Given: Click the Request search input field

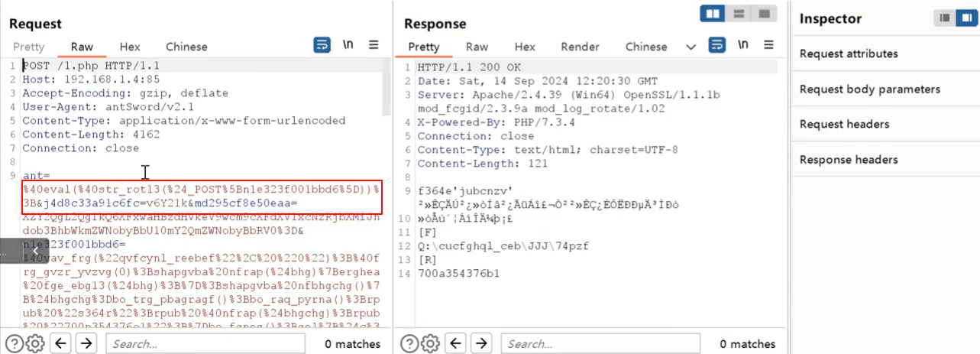Looking at the screenshot, I should coord(205,343).
